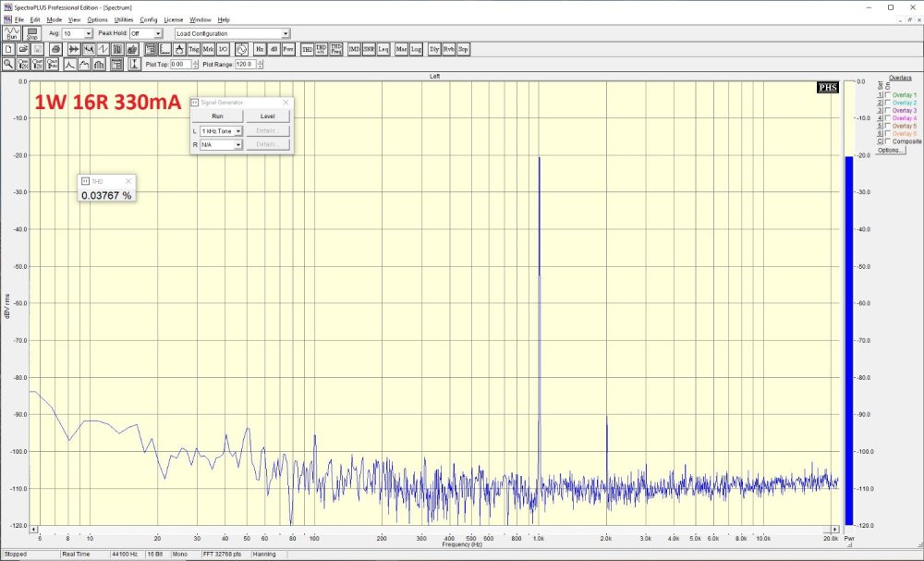
Task: Click the print toolbar icon
Action: point(55,48)
